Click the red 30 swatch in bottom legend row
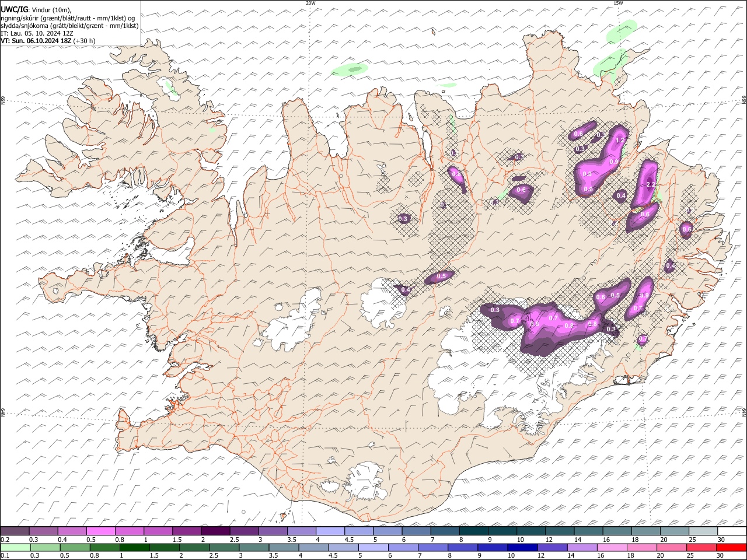Viewport: 747px width, 560px height. (731, 547)
